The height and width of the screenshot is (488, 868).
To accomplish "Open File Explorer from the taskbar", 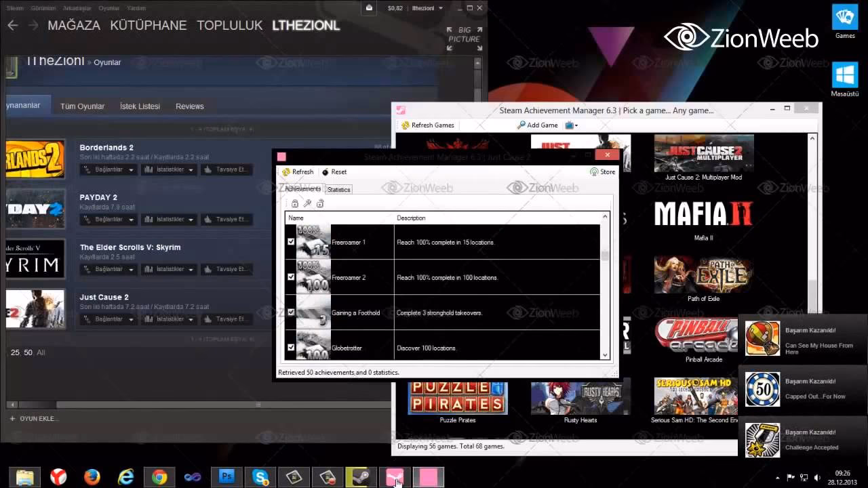I will (x=25, y=477).
